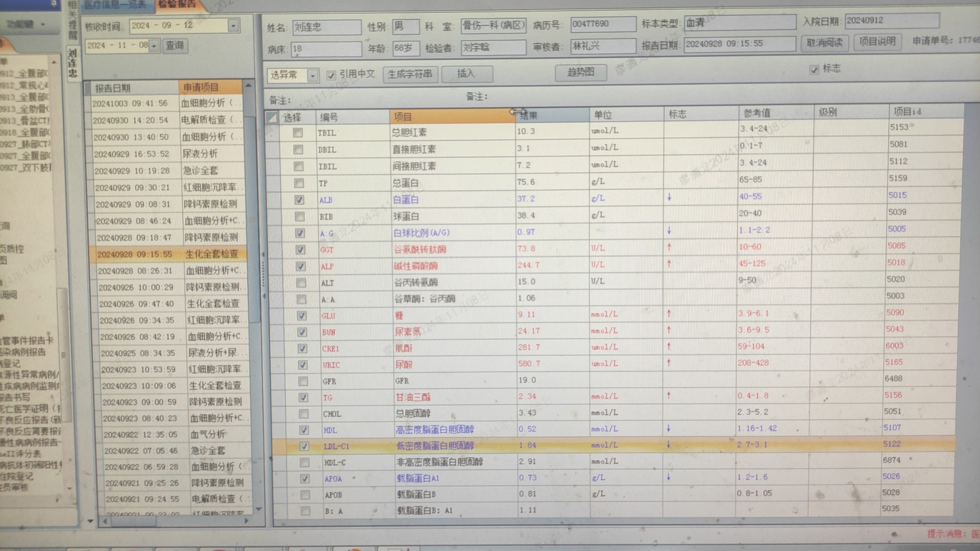Viewport: 980px width, 551px height.
Task: Open the 2024-11-08 date picker dropdown
Action: click(x=154, y=46)
